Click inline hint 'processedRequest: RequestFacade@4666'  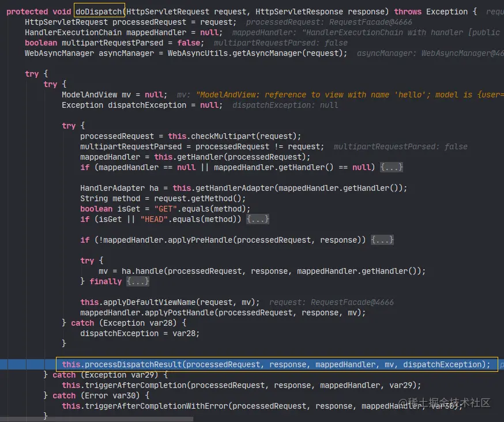(329, 22)
